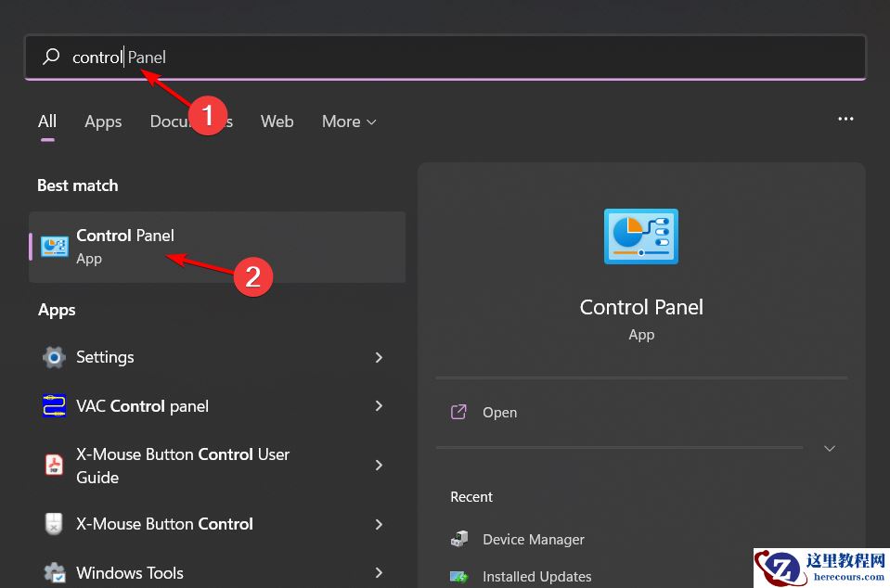The width and height of the screenshot is (890, 588).
Task: Select the All results tab
Action: coord(47,121)
